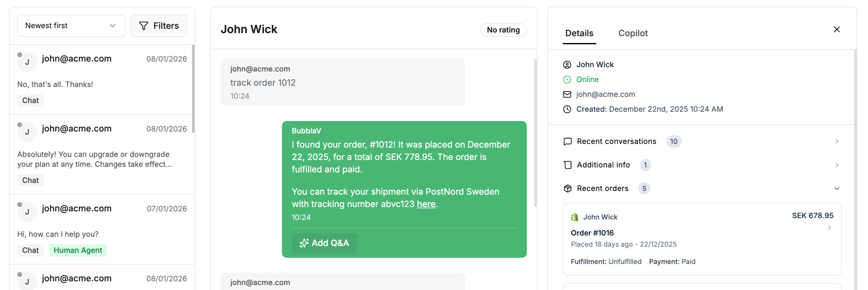The height and width of the screenshot is (290, 868).
Task: Open the tracking link labeled here
Action: (426, 204)
